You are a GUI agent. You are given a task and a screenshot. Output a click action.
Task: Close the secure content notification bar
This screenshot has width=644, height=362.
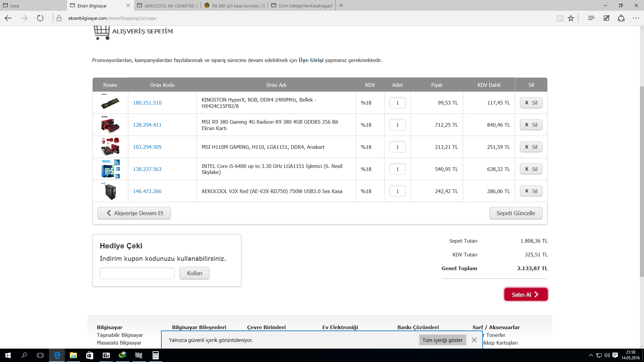[x=474, y=340]
